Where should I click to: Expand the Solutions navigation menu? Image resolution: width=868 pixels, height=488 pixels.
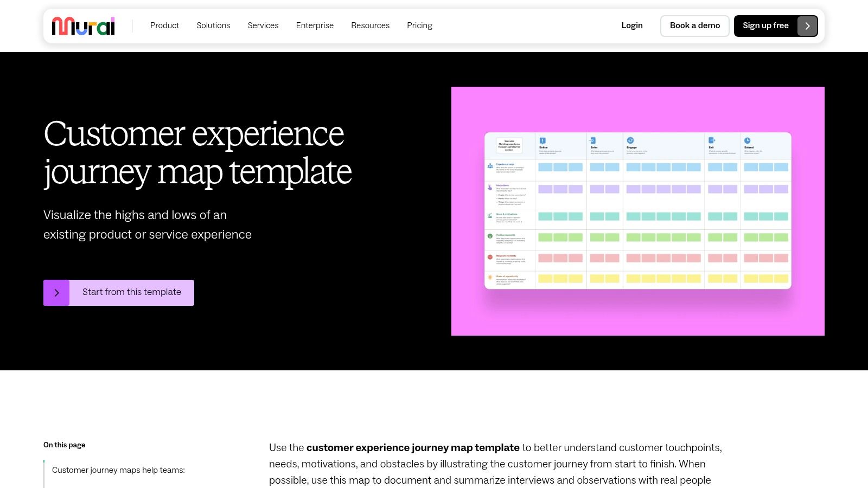pyautogui.click(x=213, y=25)
